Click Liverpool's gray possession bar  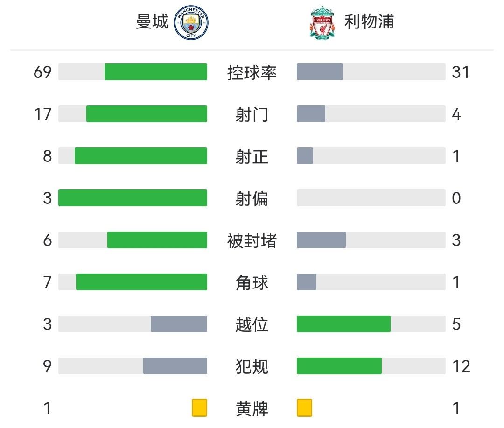click(320, 72)
